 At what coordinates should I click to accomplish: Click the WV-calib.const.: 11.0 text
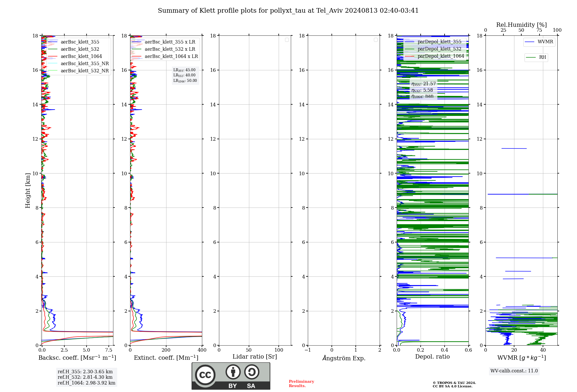(514, 371)
